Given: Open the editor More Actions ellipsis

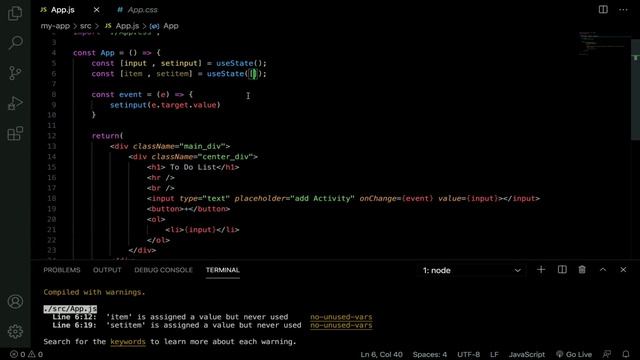Looking at the screenshot, I should pyautogui.click(x=623, y=9).
